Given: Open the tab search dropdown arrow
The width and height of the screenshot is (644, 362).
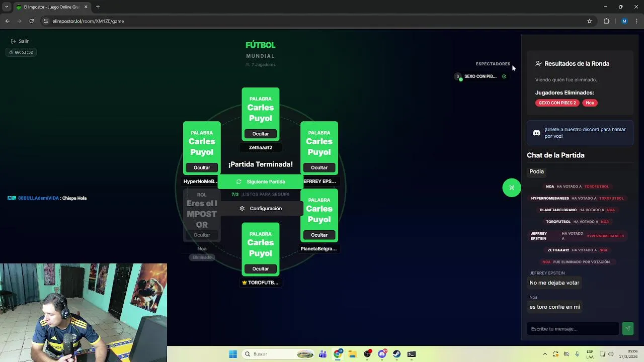Looking at the screenshot, I should tap(7, 7).
